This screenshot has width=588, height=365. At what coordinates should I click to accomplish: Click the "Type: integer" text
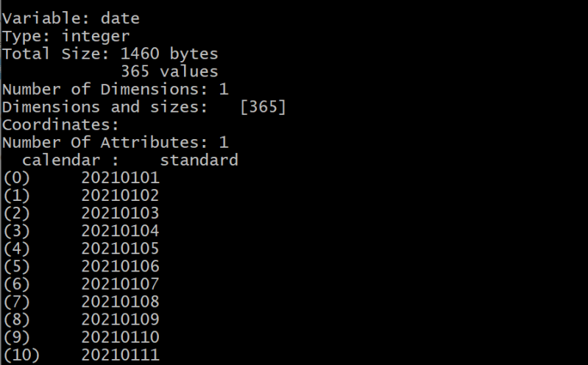(66, 35)
